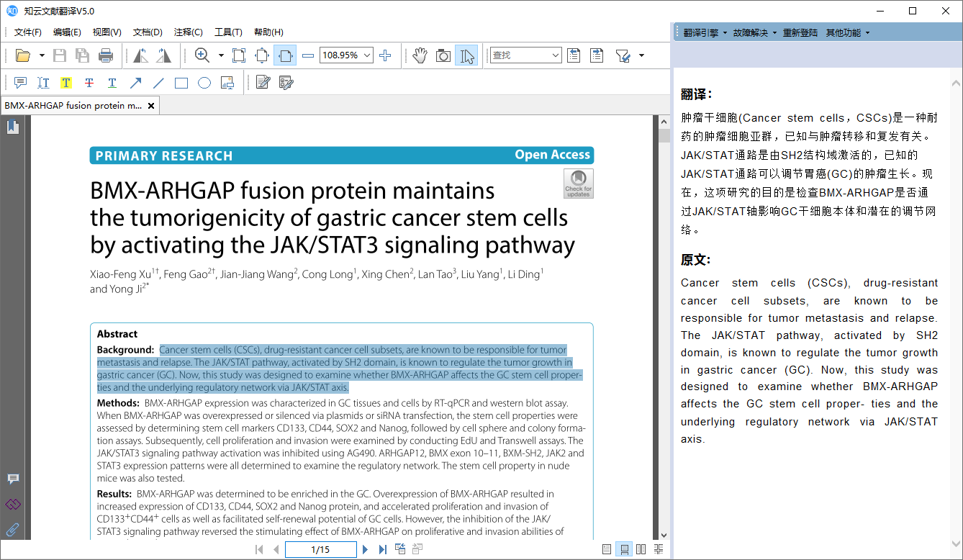Draw an arrow annotation

[135, 83]
